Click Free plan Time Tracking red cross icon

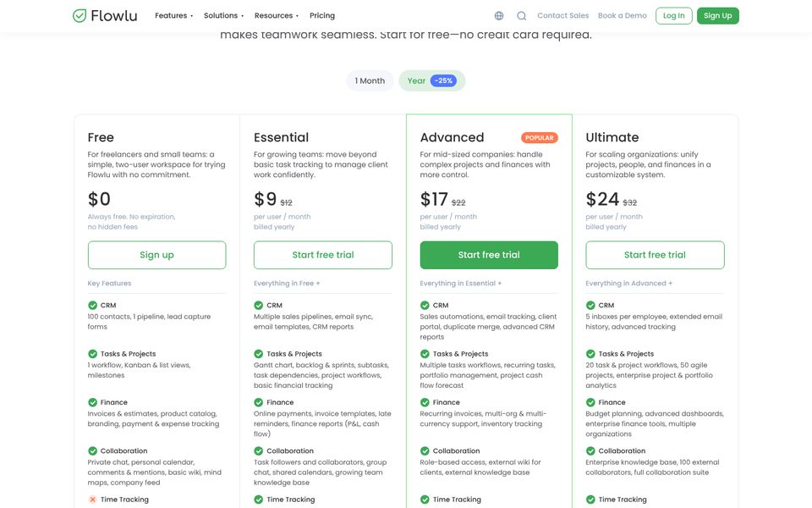click(93, 500)
